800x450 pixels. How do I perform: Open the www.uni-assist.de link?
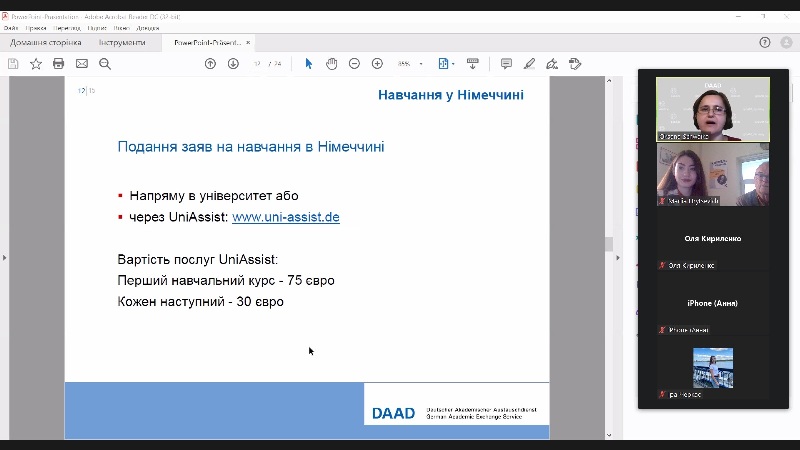click(x=286, y=217)
